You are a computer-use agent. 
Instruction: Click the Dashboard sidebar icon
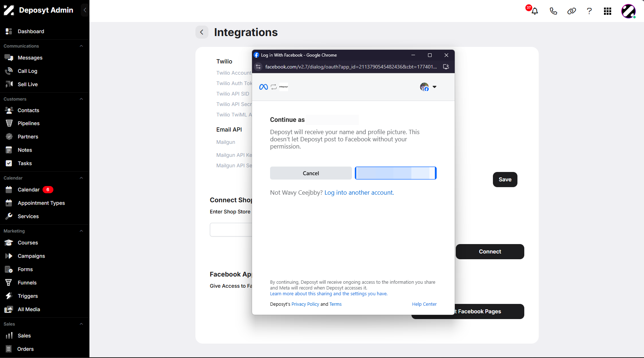pos(9,31)
